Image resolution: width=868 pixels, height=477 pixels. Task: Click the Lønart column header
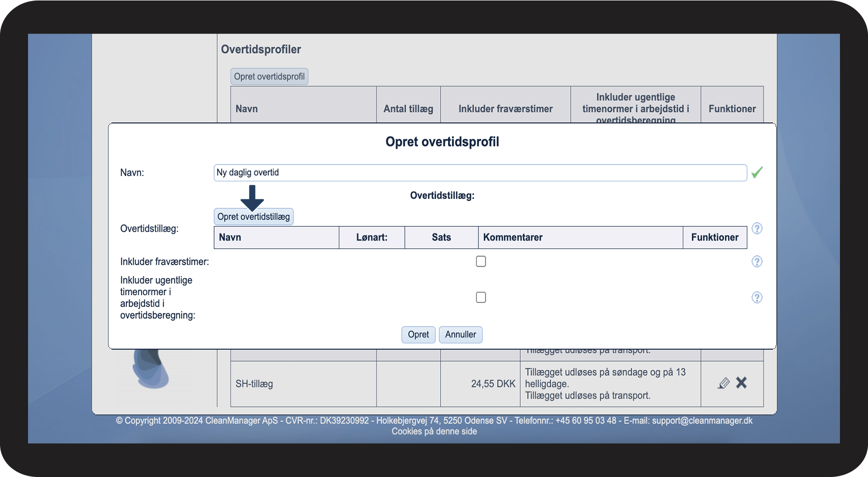pyautogui.click(x=372, y=237)
